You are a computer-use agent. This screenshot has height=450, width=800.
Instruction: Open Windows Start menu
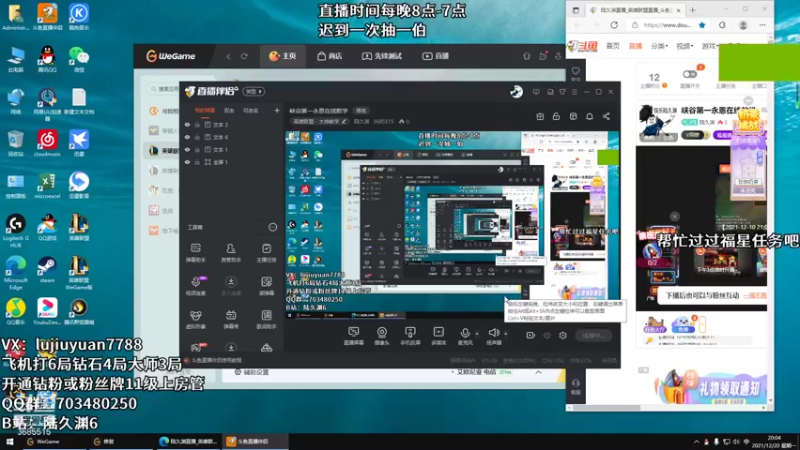(10, 442)
